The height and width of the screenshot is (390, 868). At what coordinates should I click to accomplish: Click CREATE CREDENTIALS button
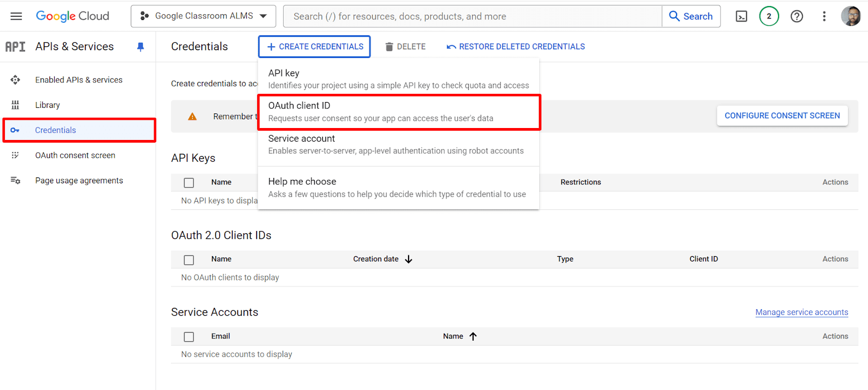[x=315, y=47]
